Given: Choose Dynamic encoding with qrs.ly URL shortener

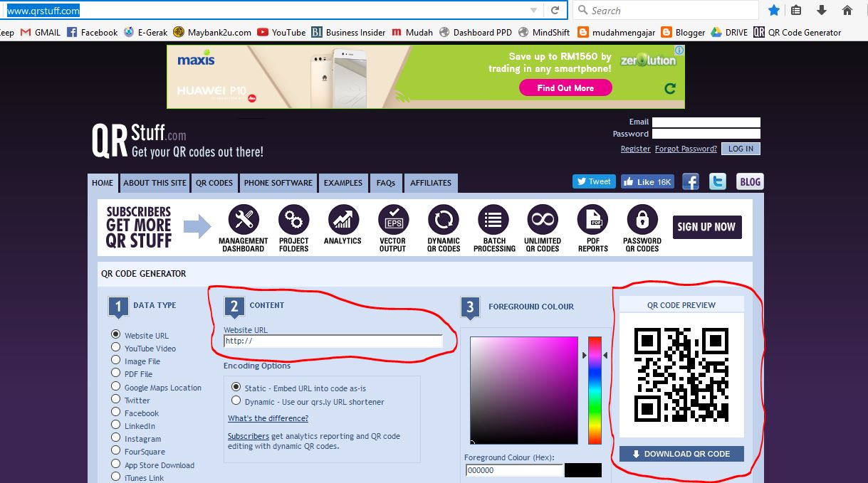Looking at the screenshot, I should click(x=236, y=400).
